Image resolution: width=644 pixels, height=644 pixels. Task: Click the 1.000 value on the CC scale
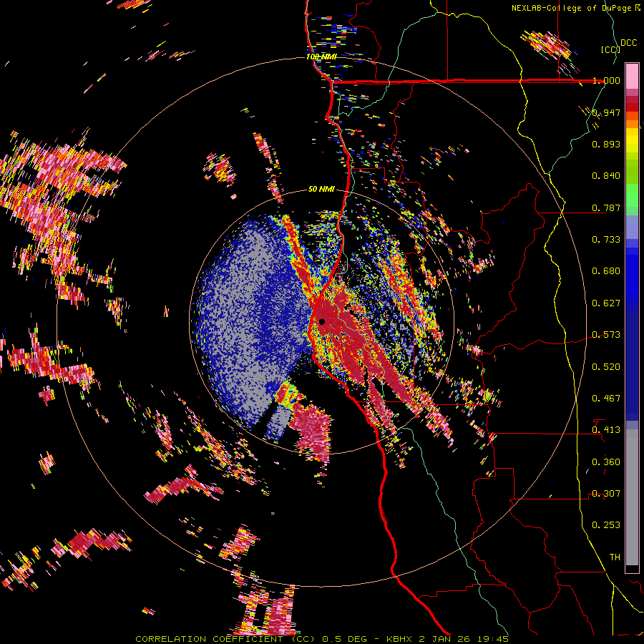[x=606, y=80]
